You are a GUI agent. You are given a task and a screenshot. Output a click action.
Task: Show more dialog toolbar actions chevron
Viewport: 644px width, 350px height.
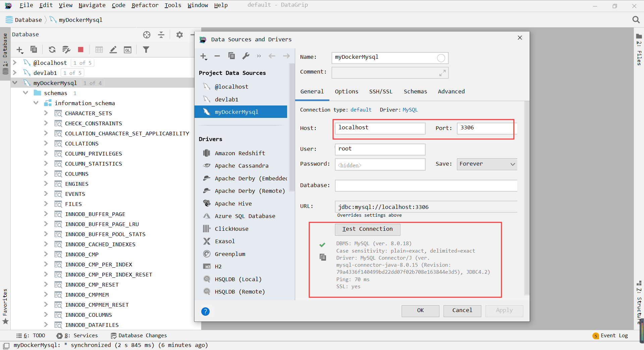click(259, 56)
